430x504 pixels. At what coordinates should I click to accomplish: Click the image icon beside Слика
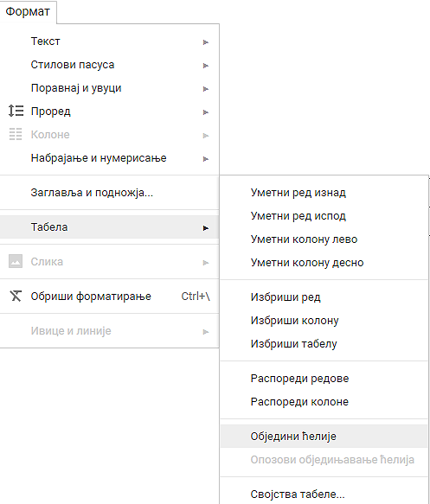pyautogui.click(x=16, y=261)
